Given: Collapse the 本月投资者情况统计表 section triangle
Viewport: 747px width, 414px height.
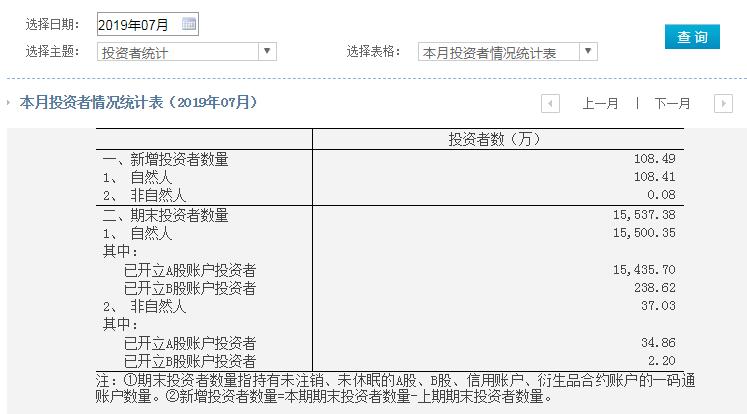Looking at the screenshot, I should pos(9,103).
